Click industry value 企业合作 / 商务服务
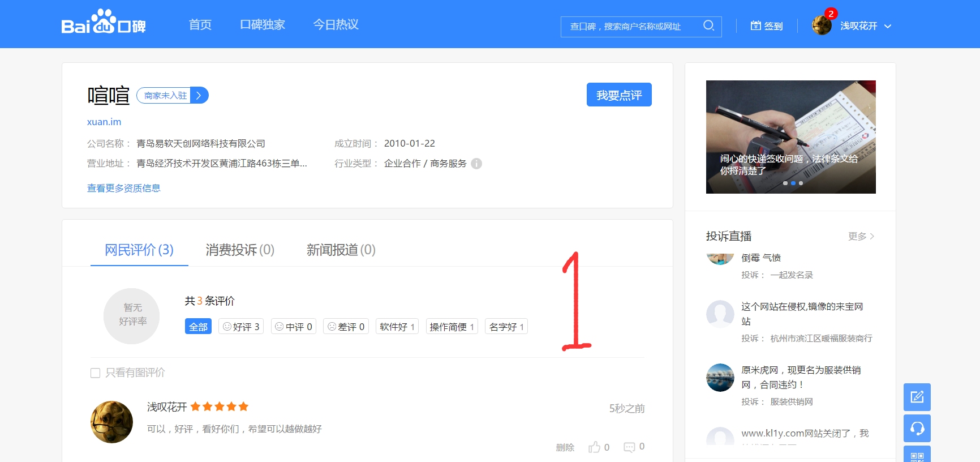This screenshot has height=462, width=980. (425, 164)
